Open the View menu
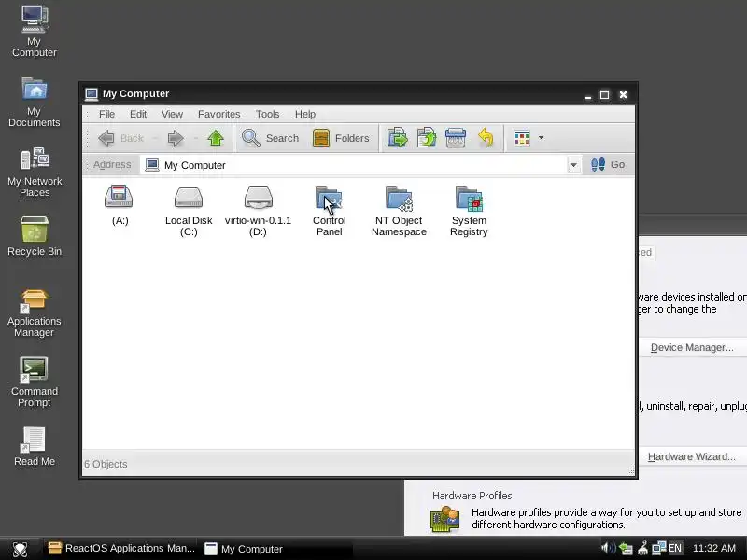This screenshot has height=560, width=747. coord(172,114)
